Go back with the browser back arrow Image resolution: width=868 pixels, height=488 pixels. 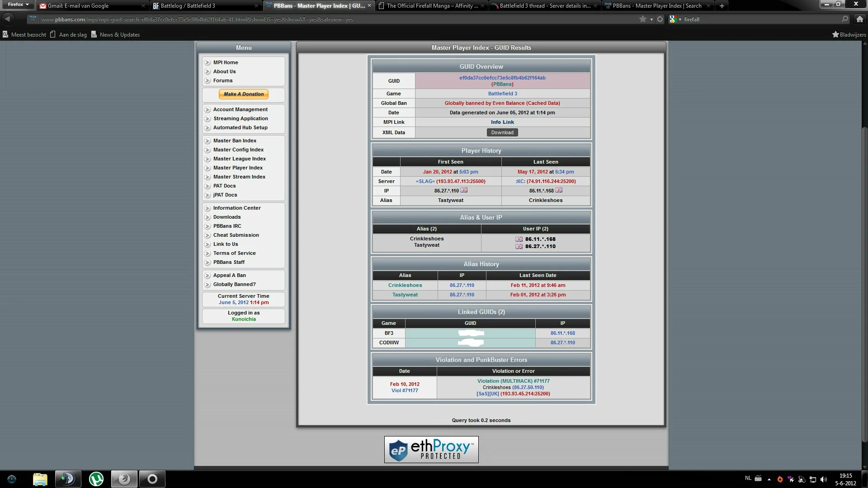pyautogui.click(x=8, y=19)
